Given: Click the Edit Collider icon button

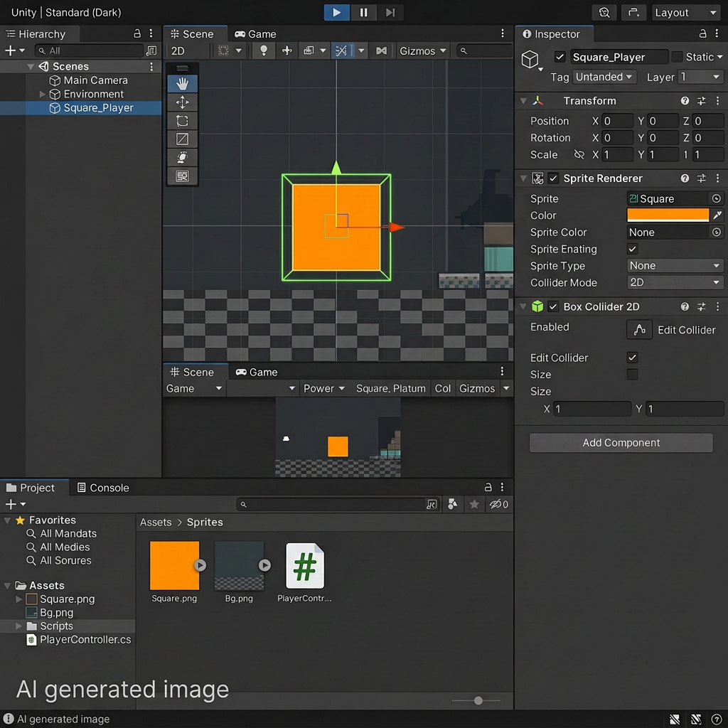Looking at the screenshot, I should point(639,330).
